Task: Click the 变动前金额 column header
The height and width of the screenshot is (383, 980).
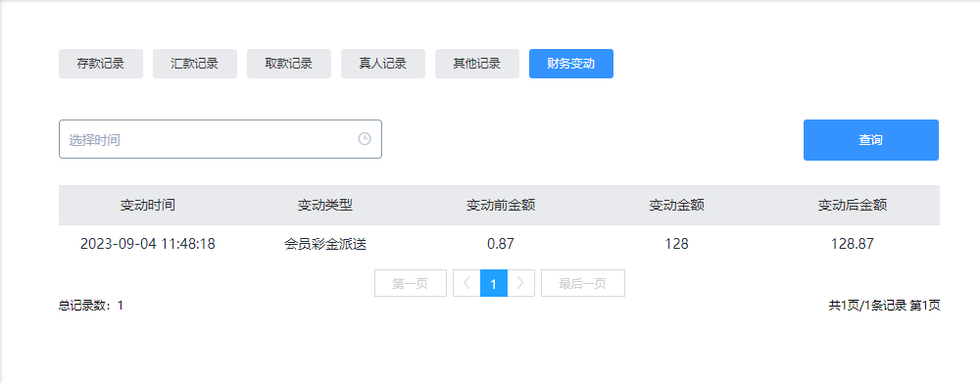Action: click(501, 205)
